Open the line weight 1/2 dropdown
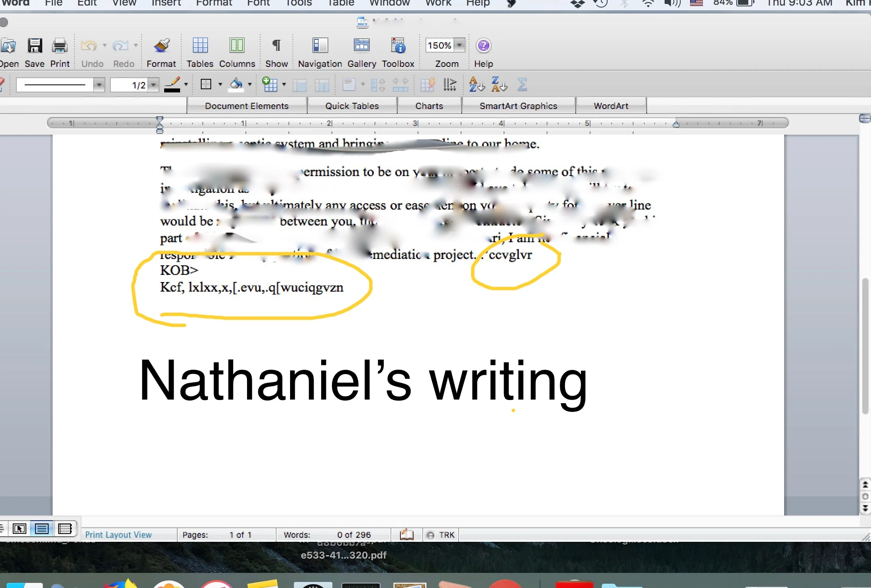871x588 pixels. 153,85
